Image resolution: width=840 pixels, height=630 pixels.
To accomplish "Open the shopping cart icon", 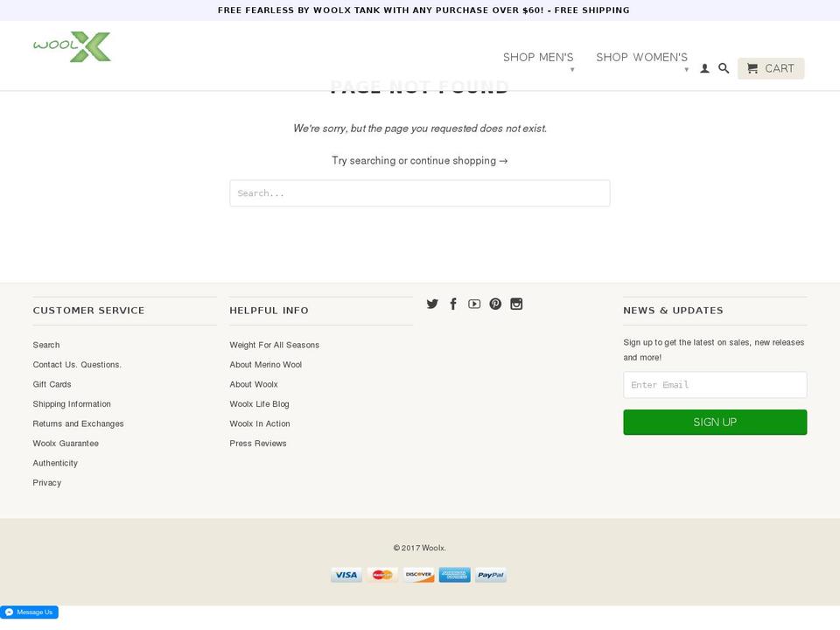I will [752, 68].
